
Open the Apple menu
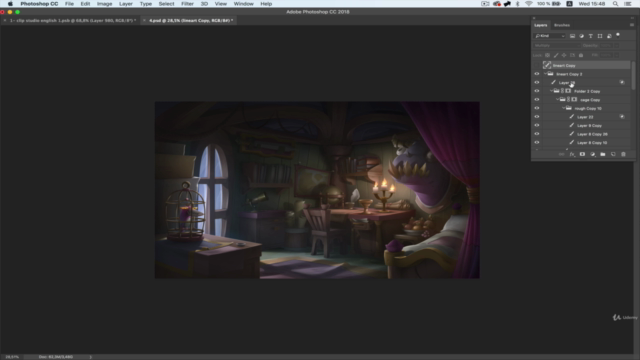click(x=10, y=4)
